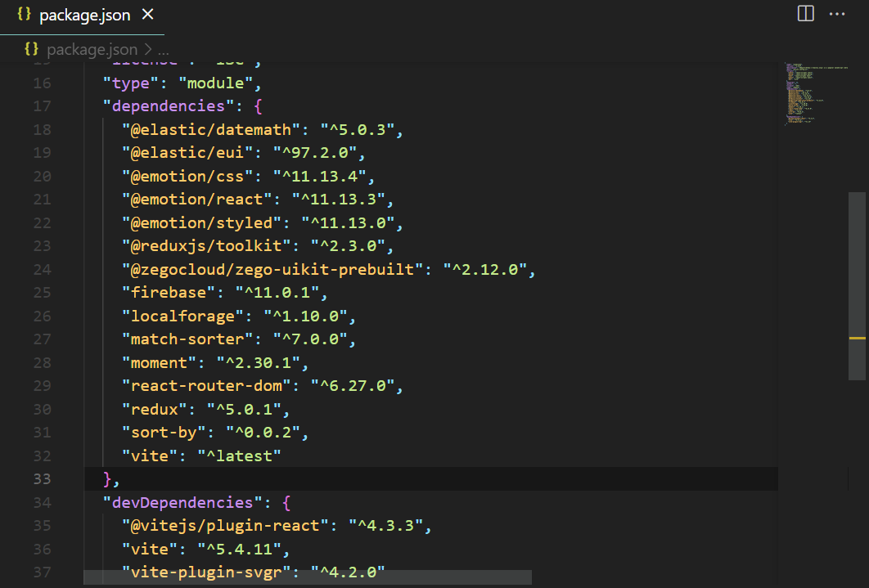Click the "@elastic/eui" entry

[x=187, y=153]
